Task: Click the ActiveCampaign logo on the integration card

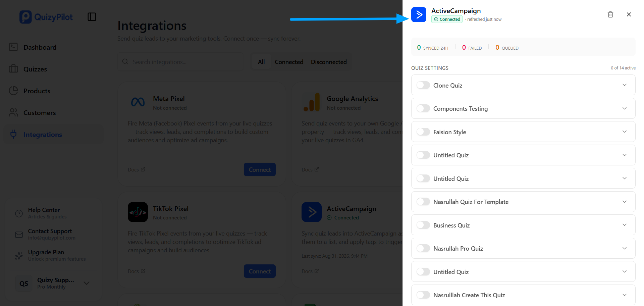Action: pyautogui.click(x=312, y=212)
